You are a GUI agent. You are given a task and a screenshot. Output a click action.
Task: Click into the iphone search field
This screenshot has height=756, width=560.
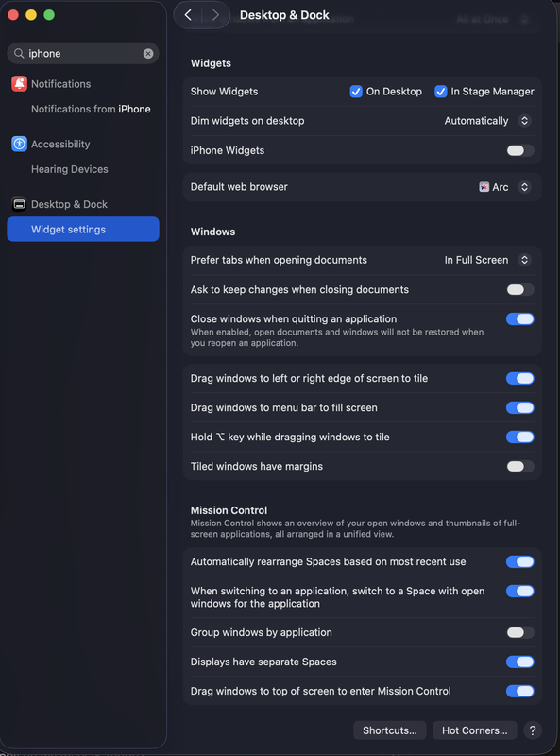click(83, 54)
